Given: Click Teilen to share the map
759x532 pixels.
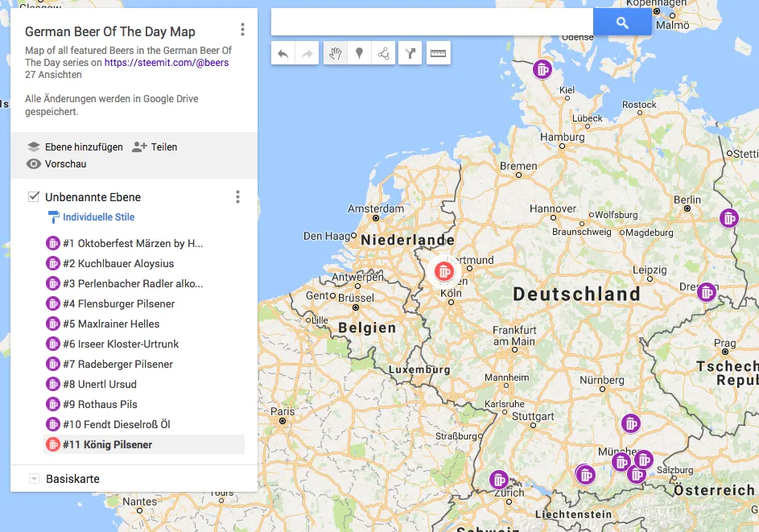Looking at the screenshot, I should pyautogui.click(x=155, y=146).
